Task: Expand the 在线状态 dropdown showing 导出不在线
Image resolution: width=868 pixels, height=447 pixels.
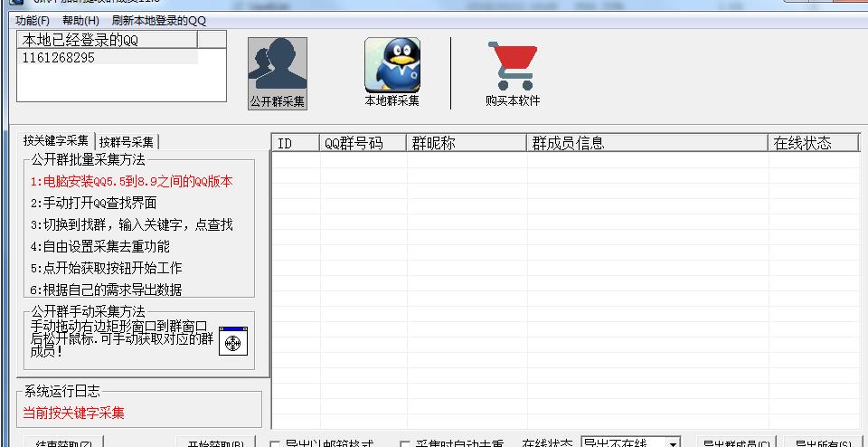Action: (673, 443)
